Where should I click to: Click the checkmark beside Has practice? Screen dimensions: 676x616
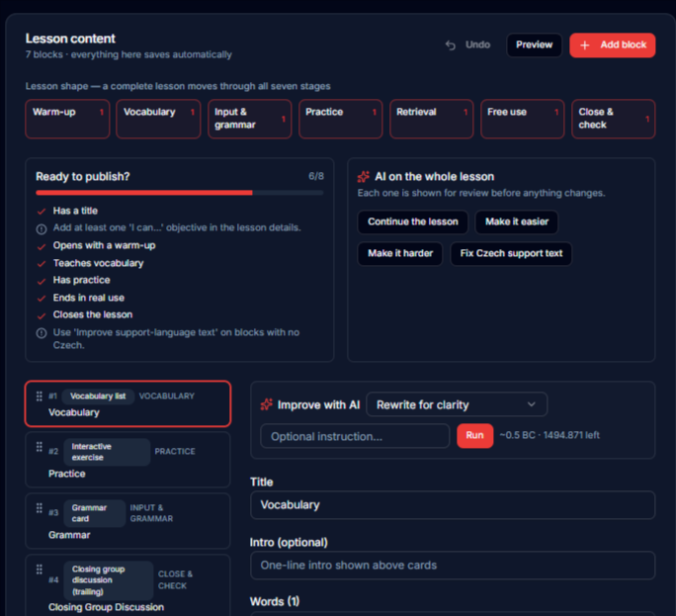click(x=42, y=281)
